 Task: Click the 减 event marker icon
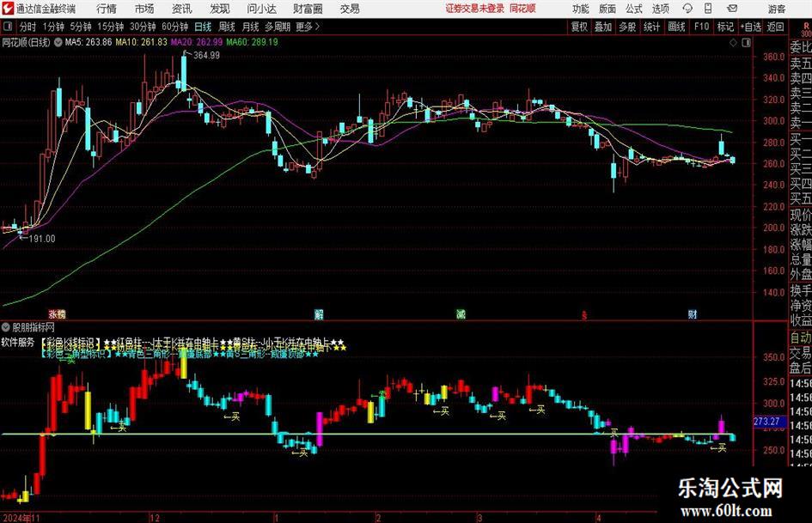click(x=461, y=313)
